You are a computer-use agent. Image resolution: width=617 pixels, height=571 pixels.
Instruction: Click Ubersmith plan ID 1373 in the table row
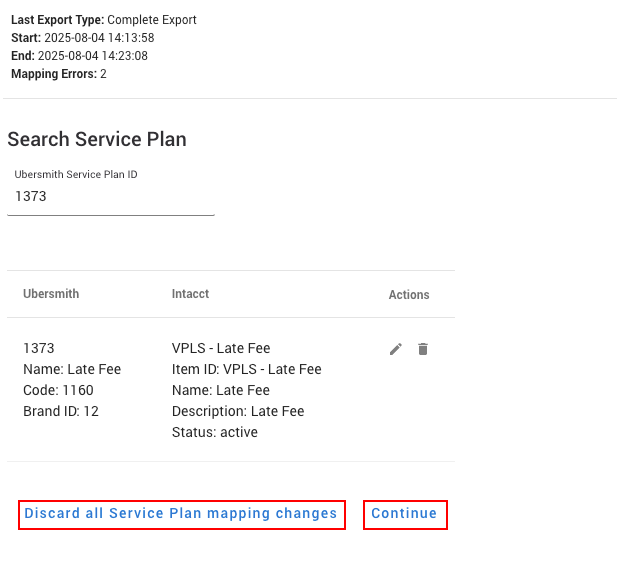point(39,348)
